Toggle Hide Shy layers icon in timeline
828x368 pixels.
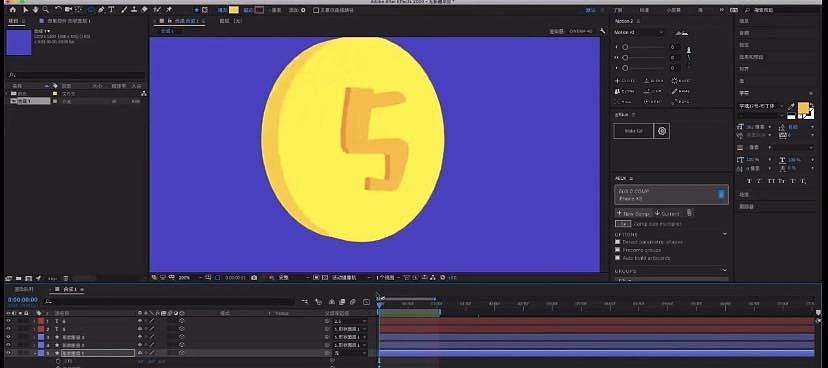pos(332,301)
